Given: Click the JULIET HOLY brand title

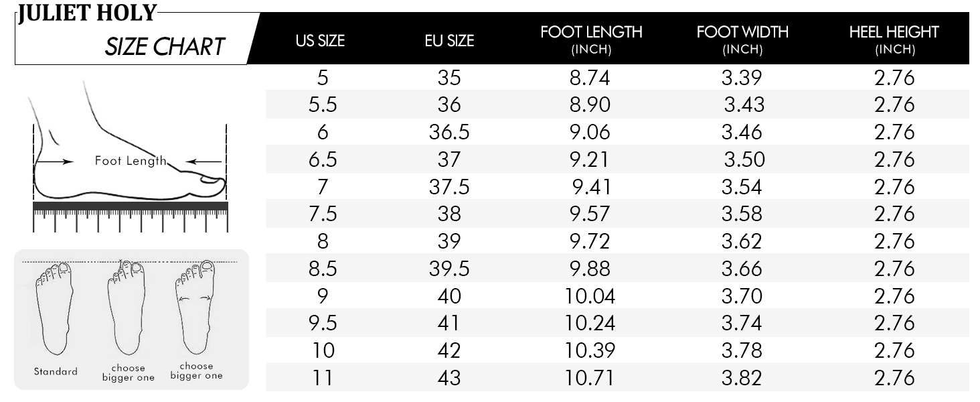Looking at the screenshot, I should coord(87,13).
